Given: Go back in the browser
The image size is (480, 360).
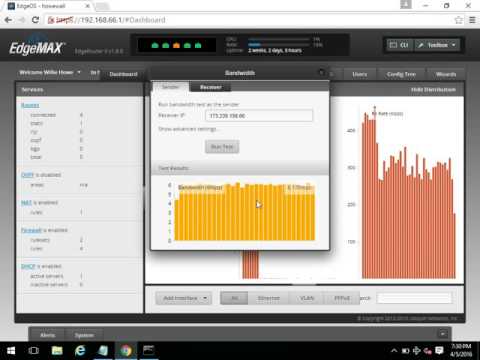Looking at the screenshot, I should (x=8, y=20).
